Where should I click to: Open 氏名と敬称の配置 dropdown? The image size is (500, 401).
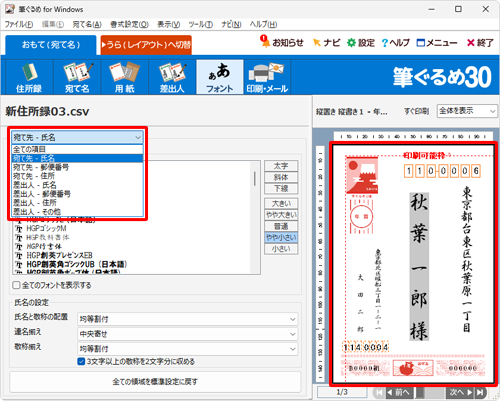point(187,319)
